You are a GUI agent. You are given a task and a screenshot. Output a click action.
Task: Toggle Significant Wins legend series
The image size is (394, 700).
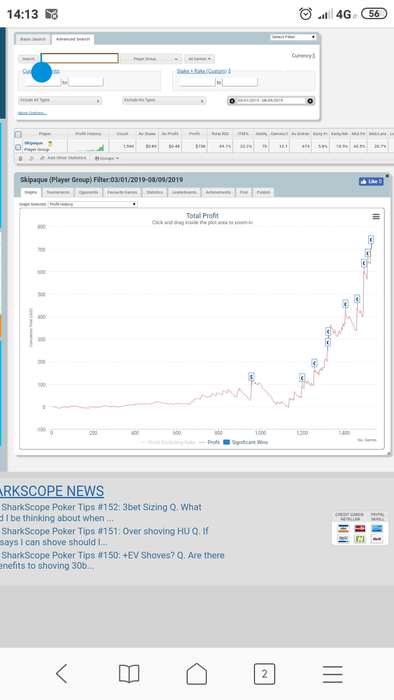coord(245,442)
